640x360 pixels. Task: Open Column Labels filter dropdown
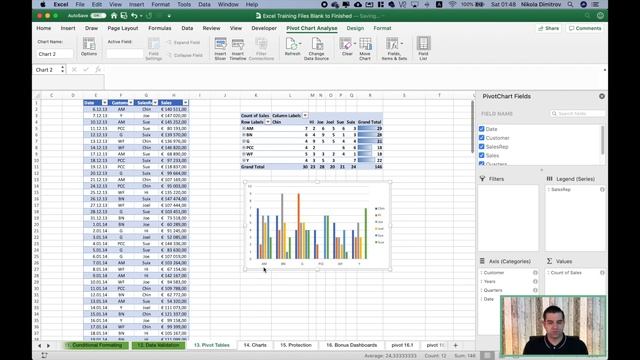click(x=305, y=116)
